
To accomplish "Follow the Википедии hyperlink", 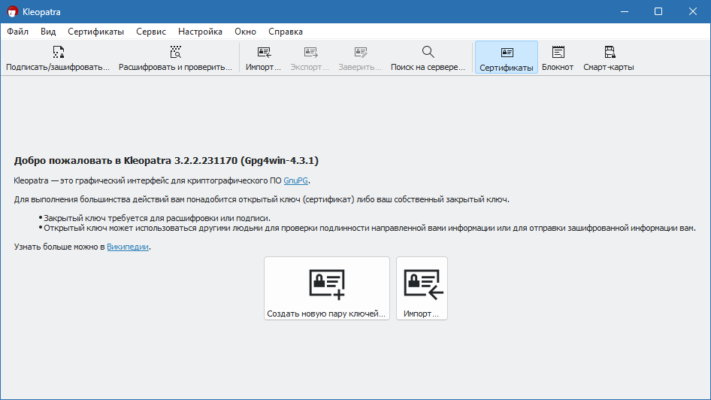I will point(127,247).
